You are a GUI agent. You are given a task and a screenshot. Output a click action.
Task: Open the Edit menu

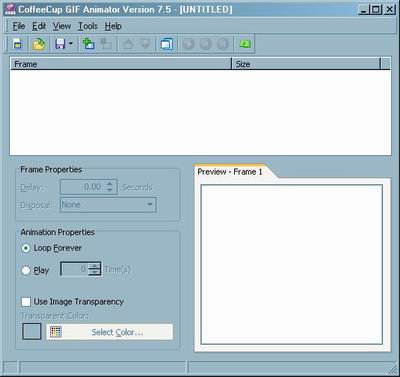pos(39,26)
